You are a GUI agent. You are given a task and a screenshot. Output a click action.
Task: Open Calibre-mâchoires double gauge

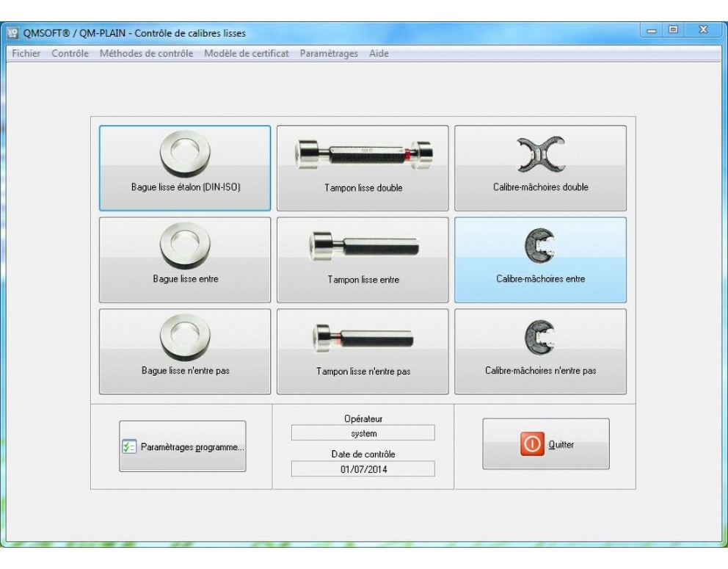point(540,168)
